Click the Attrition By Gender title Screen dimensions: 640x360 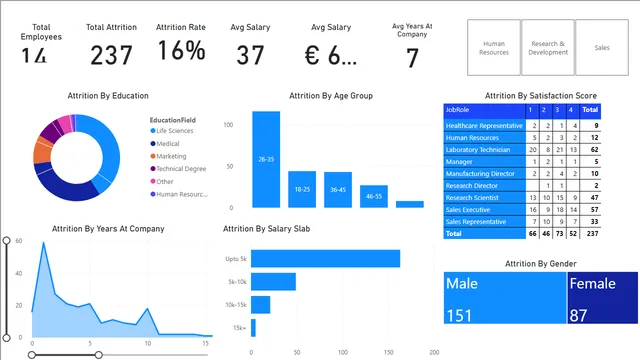pyautogui.click(x=541, y=264)
